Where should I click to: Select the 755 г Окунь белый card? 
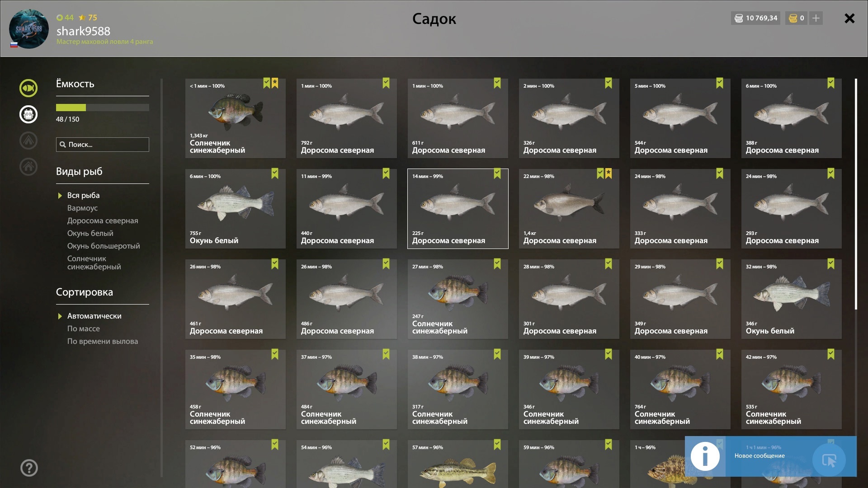[x=236, y=209]
